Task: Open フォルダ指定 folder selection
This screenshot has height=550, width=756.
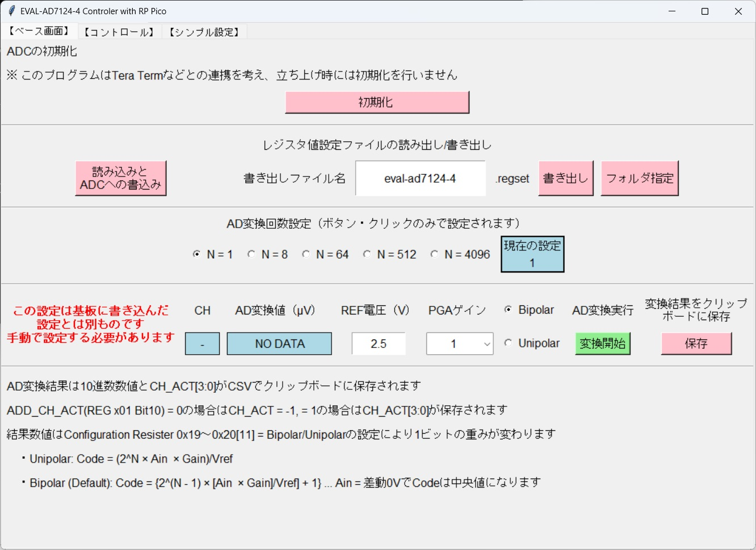Action: pyautogui.click(x=639, y=178)
